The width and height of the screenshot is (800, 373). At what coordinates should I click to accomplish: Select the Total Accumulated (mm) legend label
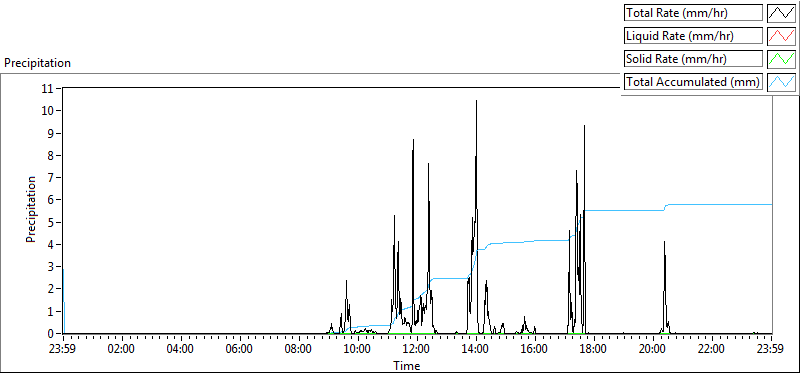pos(693,82)
